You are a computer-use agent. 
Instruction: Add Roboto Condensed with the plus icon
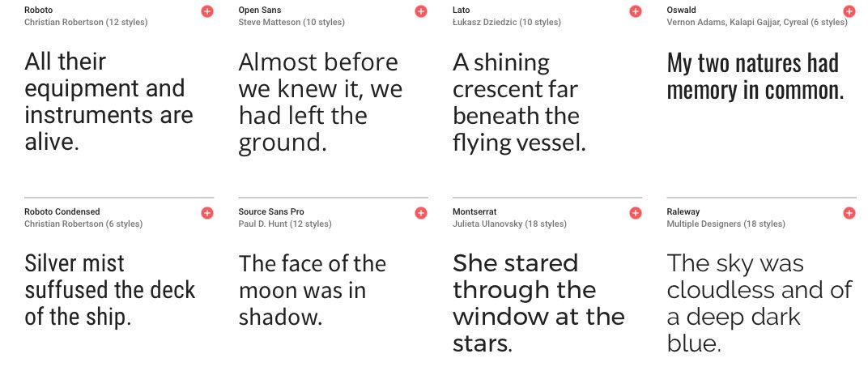coord(207,213)
